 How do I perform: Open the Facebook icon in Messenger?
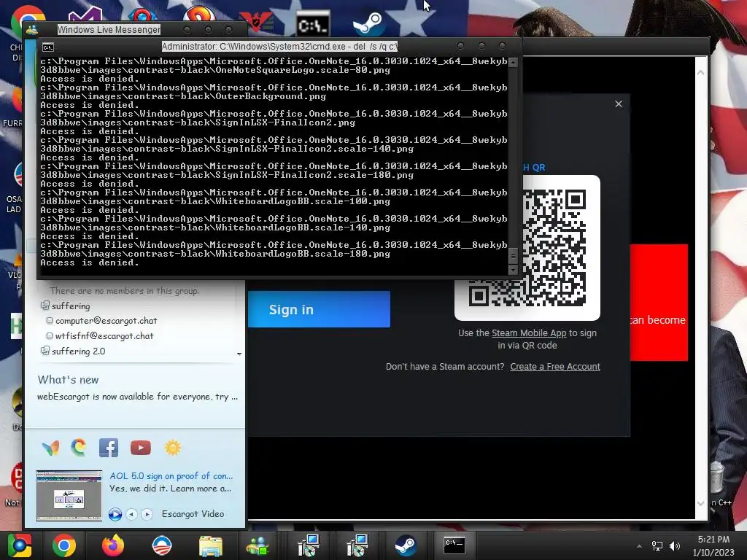[109, 448]
